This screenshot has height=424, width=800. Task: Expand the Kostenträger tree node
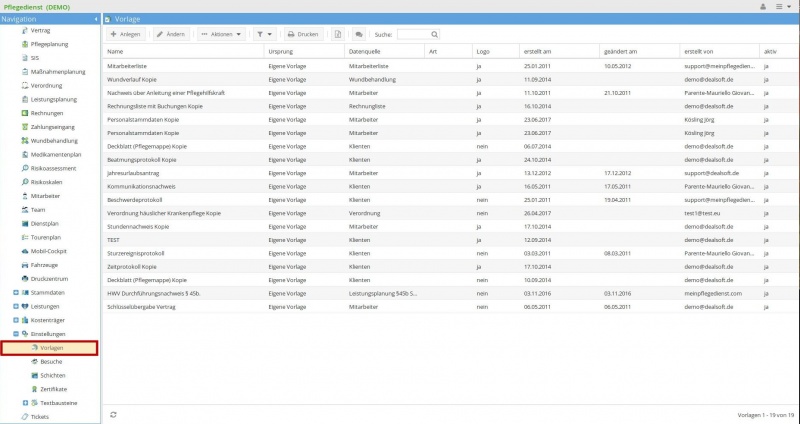pos(16,320)
